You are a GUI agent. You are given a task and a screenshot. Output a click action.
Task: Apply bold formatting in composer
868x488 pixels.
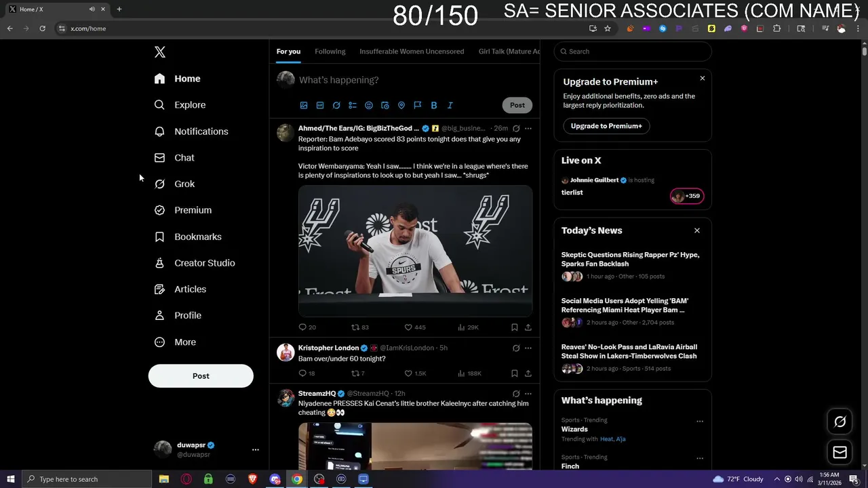(x=434, y=105)
